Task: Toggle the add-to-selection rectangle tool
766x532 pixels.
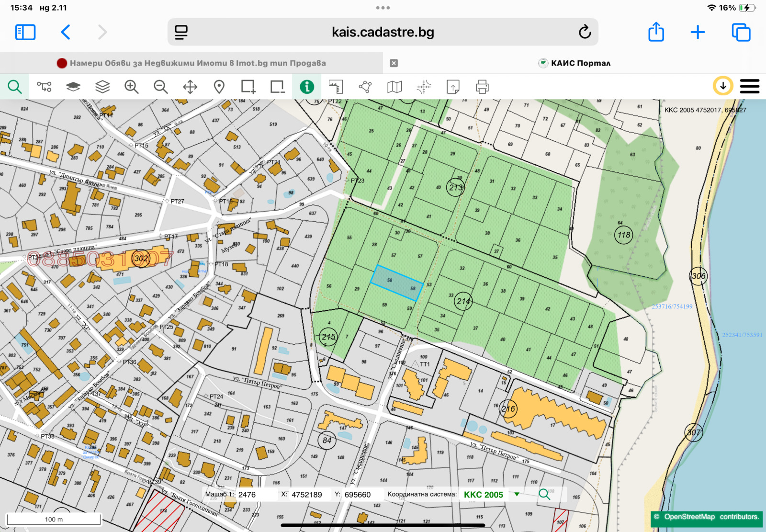Action: pos(248,87)
